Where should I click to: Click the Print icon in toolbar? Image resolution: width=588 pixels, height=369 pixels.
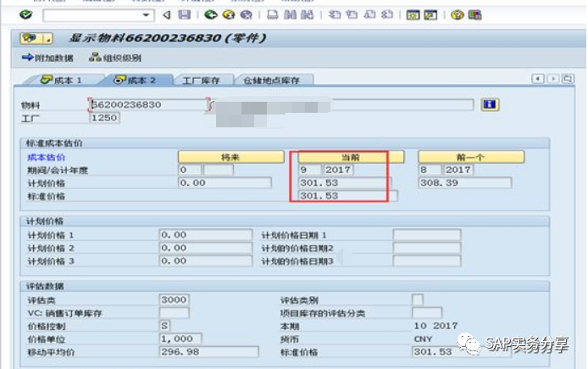click(x=271, y=15)
